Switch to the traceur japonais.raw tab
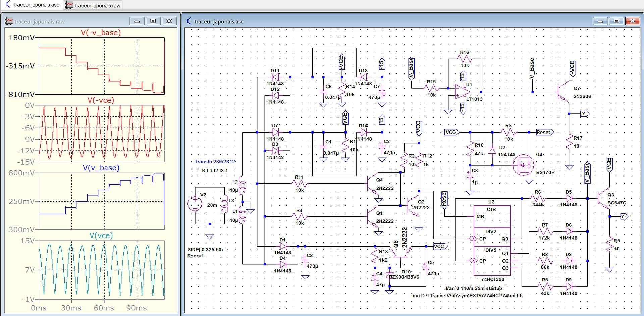This screenshot has width=644, height=316. click(93, 5)
